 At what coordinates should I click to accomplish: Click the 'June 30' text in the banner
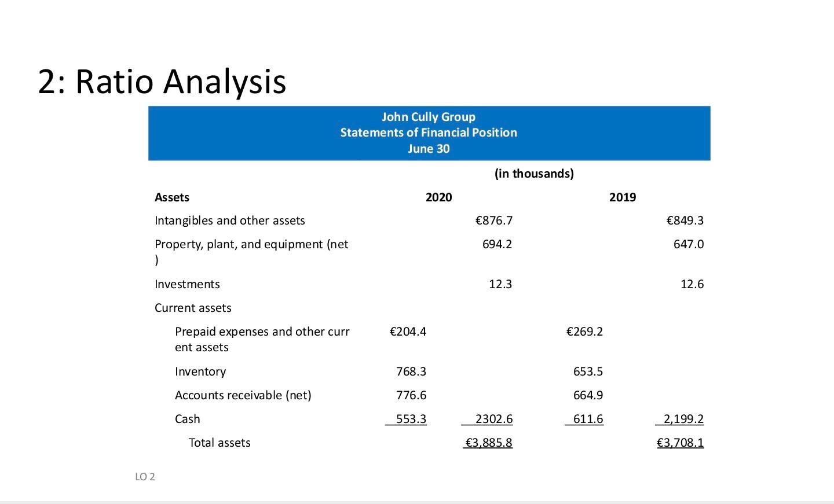(429, 148)
